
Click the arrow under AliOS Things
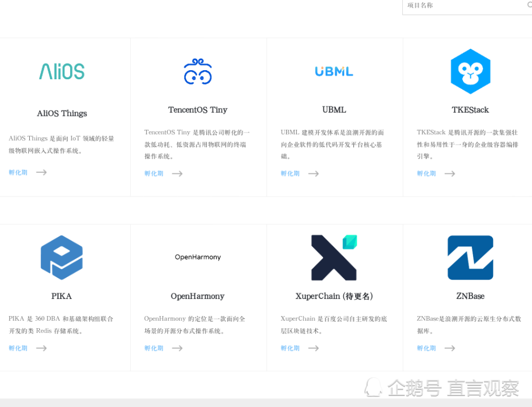click(41, 172)
